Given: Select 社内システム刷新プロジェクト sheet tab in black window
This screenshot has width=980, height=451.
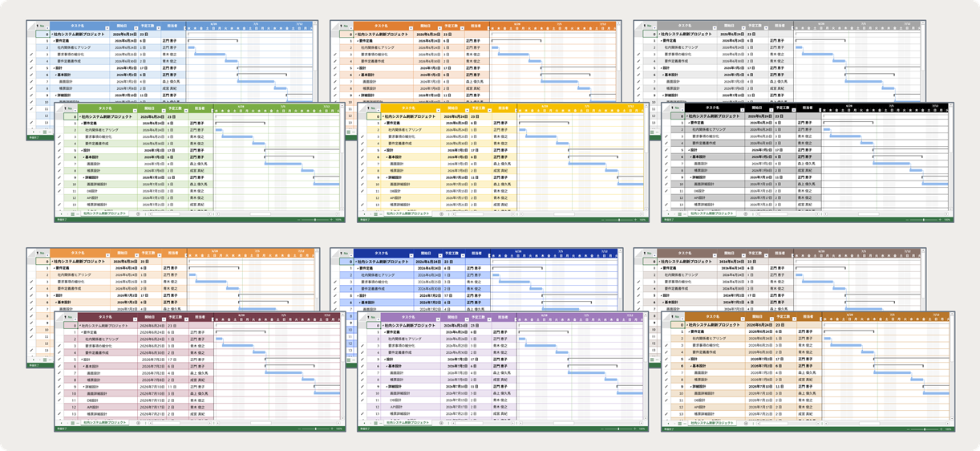Looking at the screenshot, I should (x=711, y=213).
